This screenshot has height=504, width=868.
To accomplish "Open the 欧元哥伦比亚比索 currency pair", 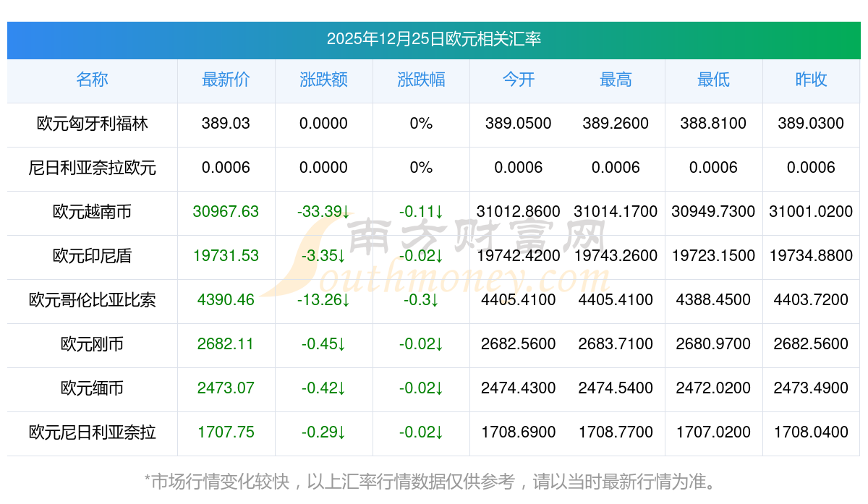I will [x=92, y=300].
